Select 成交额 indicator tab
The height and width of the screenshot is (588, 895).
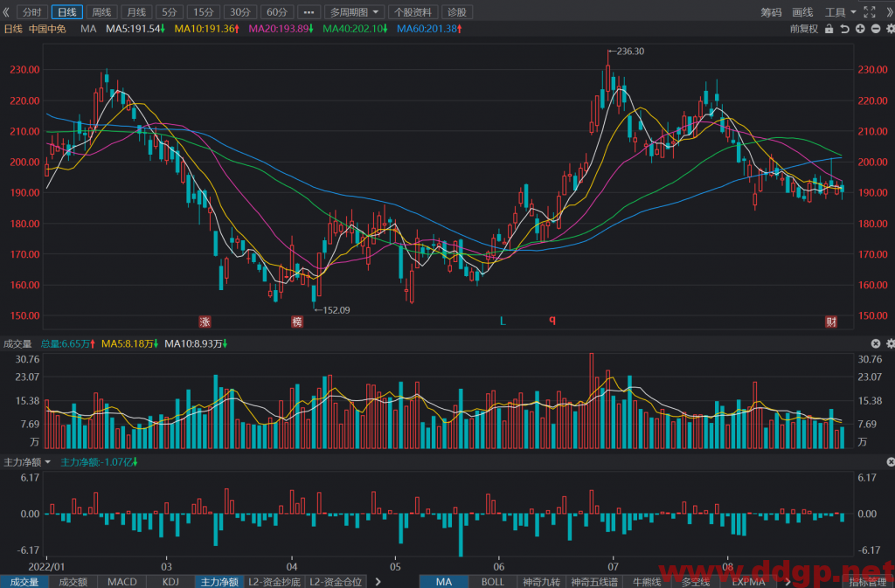coord(73,582)
